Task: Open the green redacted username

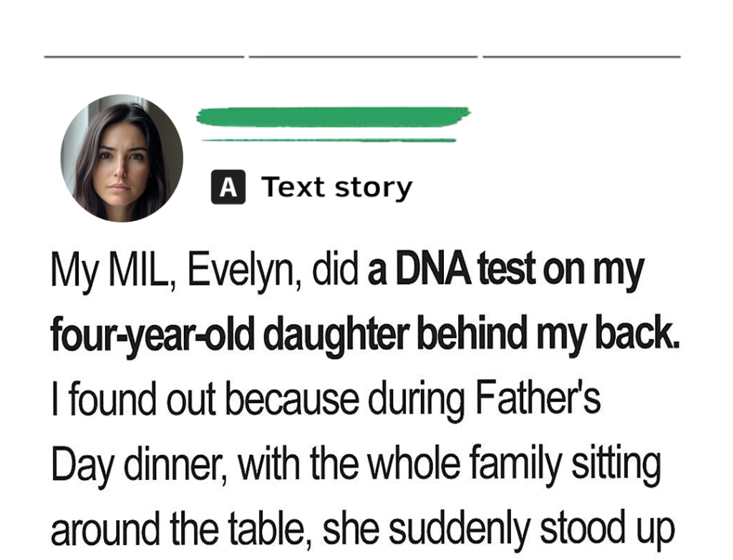Action: click(x=333, y=116)
